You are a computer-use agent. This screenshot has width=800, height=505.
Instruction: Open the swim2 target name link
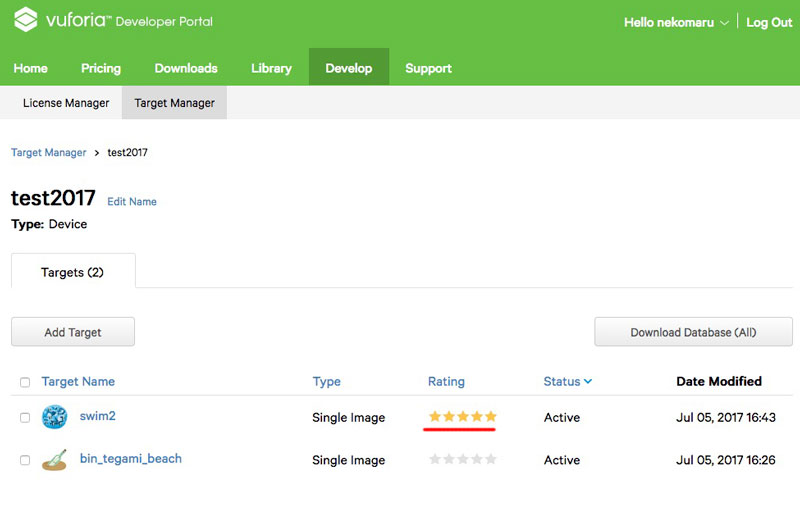(x=97, y=416)
